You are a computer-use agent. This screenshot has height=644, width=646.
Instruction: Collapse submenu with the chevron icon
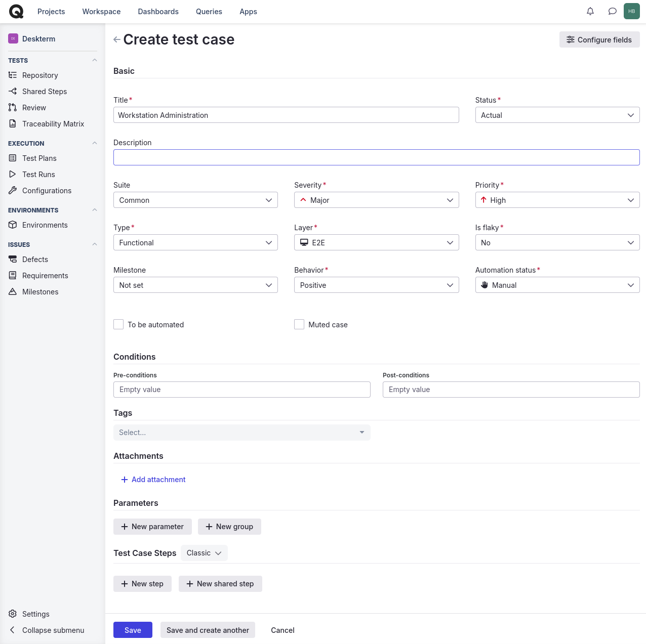pos(13,630)
